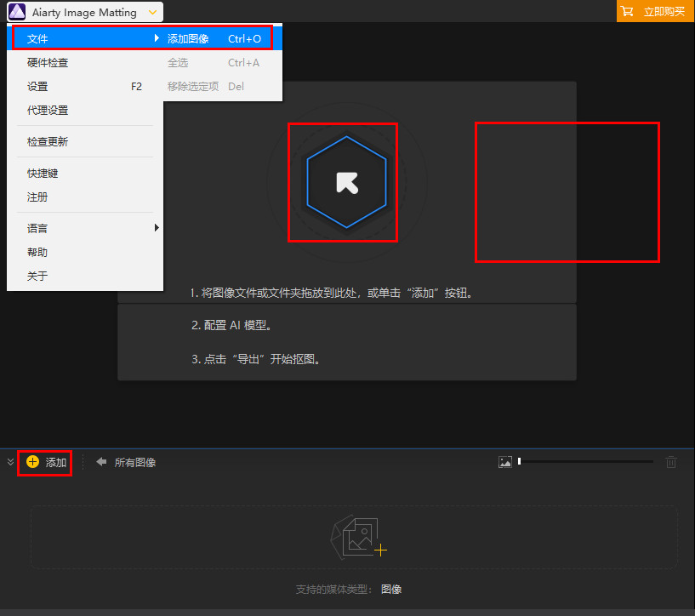This screenshot has height=616, width=695.
Task: Open the 文件 menu item
Action: pos(36,38)
